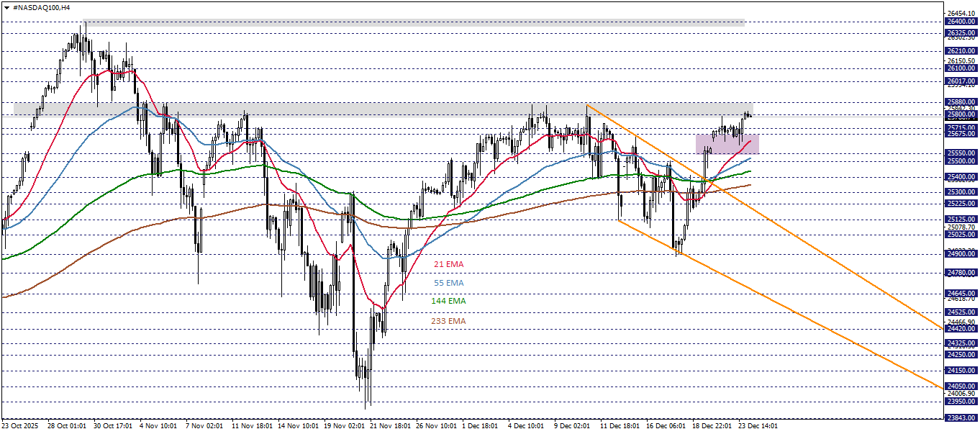Click the highlighted 25800.00 price label
The image size is (980, 434).
[x=963, y=114]
